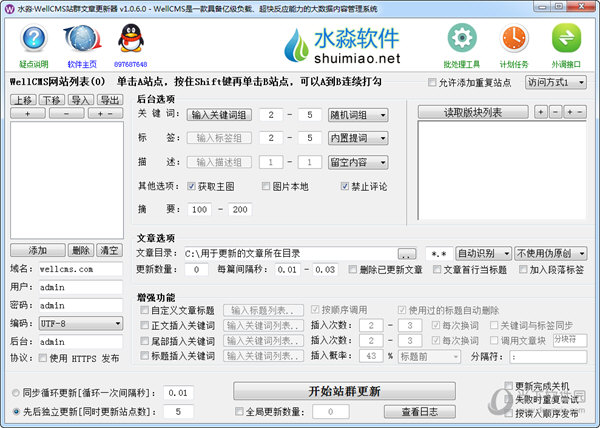Open the 批处理工具 gear icon
Viewport: 600px width, 428px height.
click(462, 38)
